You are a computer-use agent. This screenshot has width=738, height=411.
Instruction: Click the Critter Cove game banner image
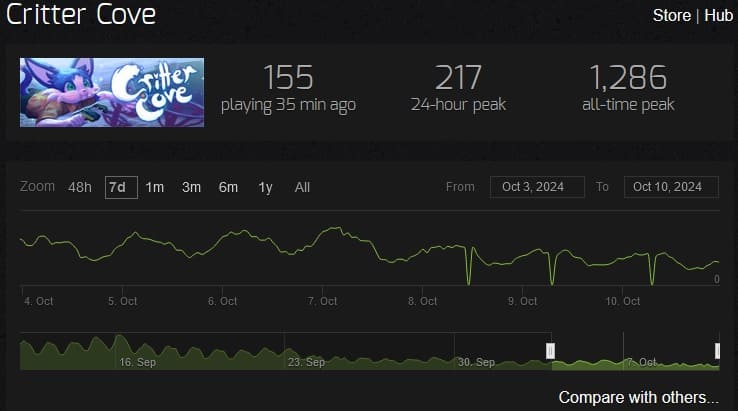pyautogui.click(x=112, y=92)
